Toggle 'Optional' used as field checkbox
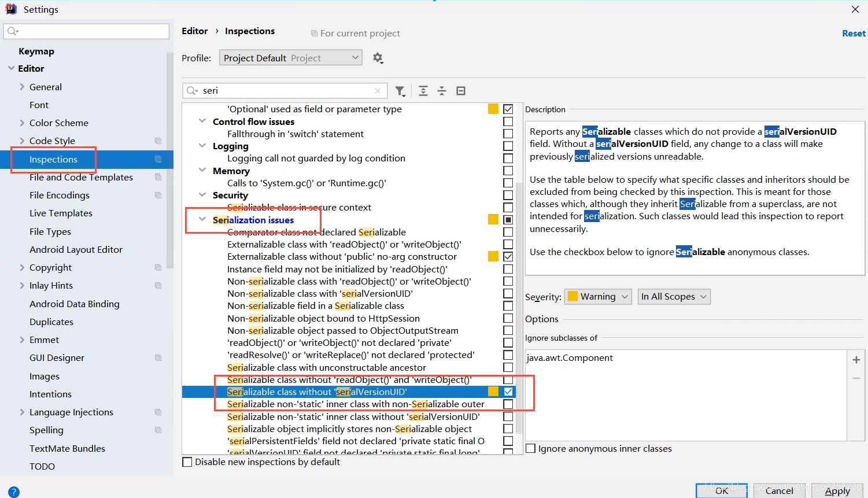868x498 pixels. pos(508,109)
